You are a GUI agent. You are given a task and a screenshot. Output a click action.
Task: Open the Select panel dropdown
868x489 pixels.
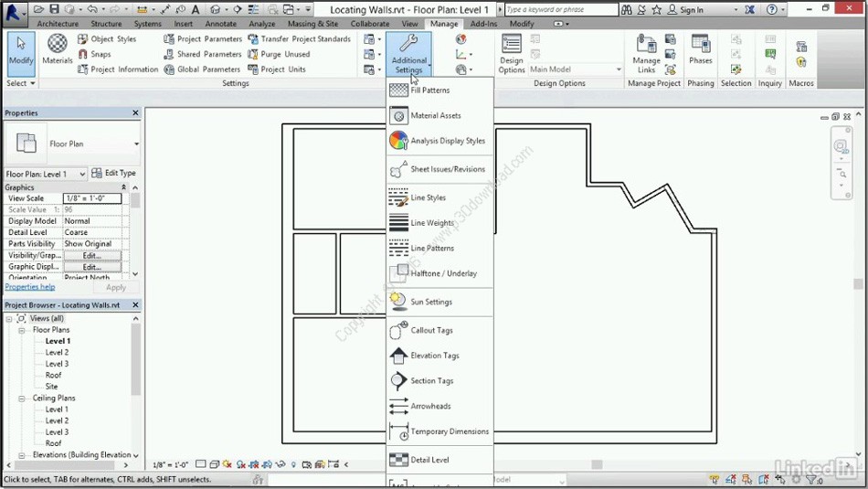[x=20, y=83]
